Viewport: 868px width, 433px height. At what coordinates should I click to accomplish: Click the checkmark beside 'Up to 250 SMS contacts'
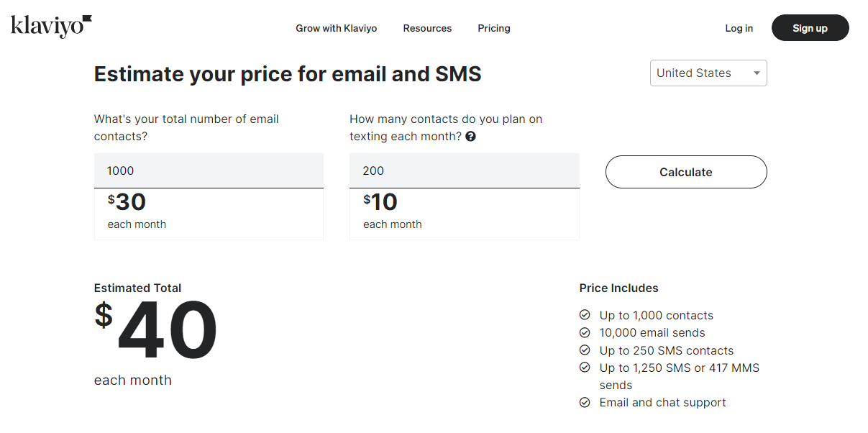(585, 350)
